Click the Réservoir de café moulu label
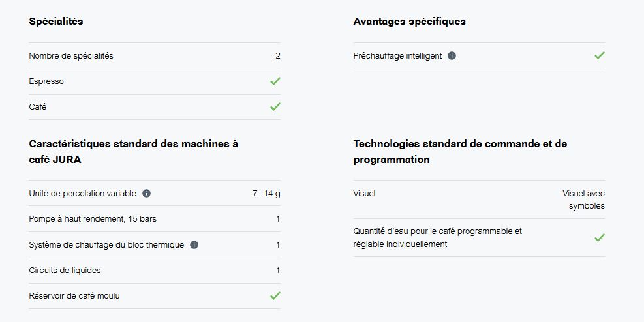 pyautogui.click(x=74, y=296)
